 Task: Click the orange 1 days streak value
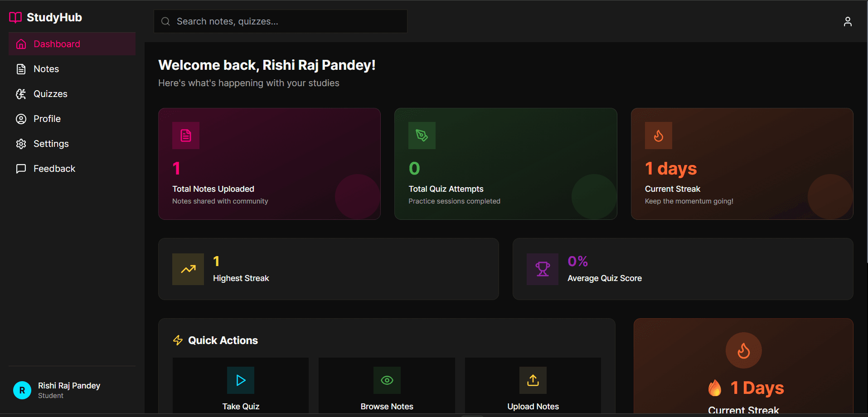(x=671, y=169)
